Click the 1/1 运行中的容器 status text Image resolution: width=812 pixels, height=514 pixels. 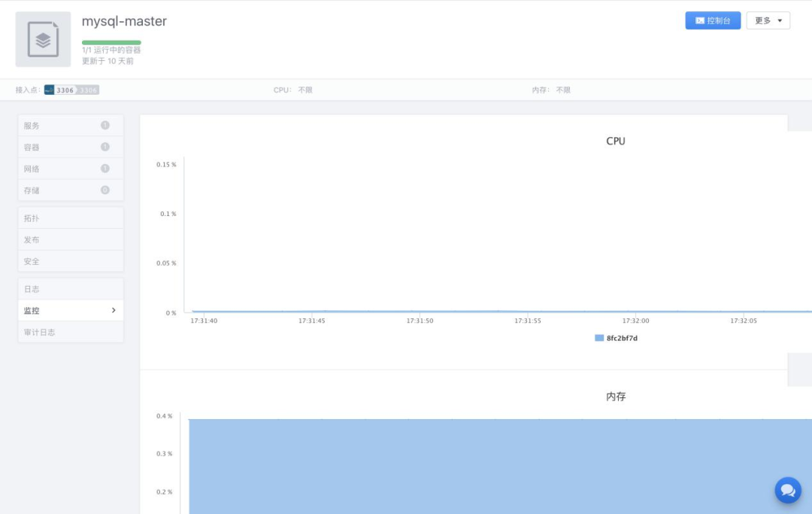tap(111, 50)
